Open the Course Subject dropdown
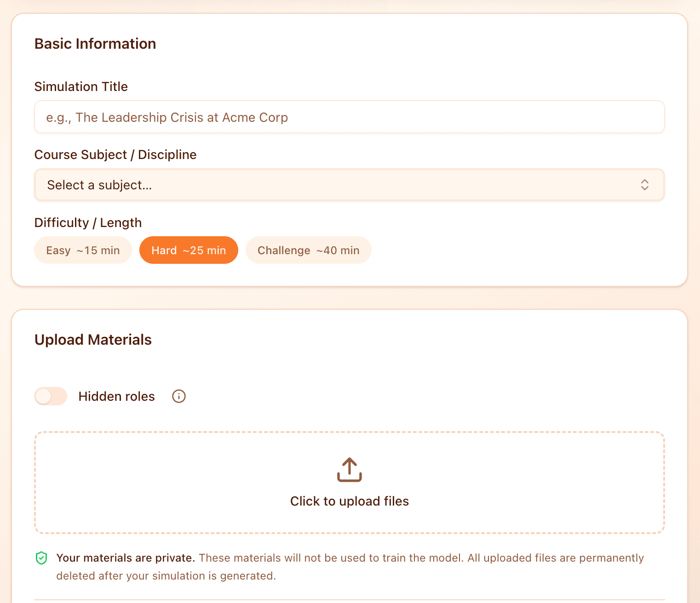Image resolution: width=700 pixels, height=603 pixels. click(x=350, y=185)
